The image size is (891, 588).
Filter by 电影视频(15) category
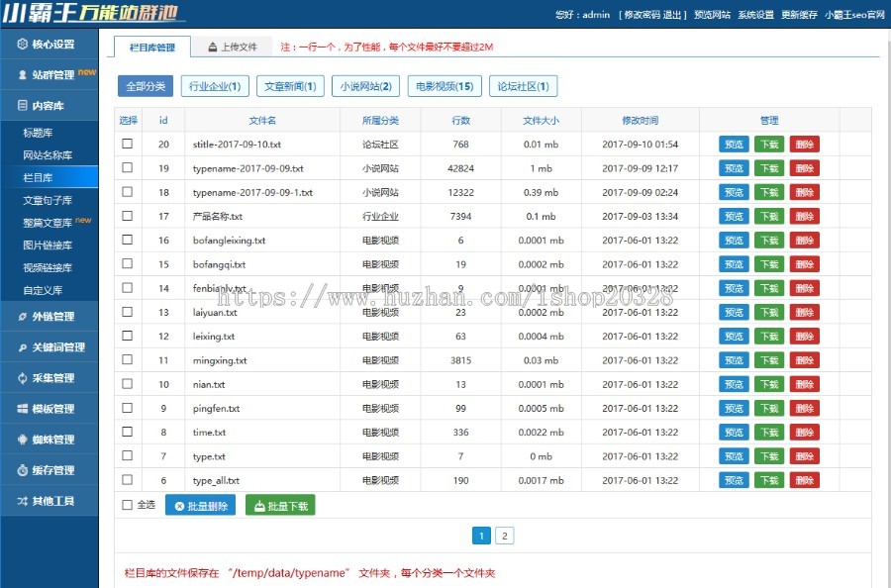point(445,86)
